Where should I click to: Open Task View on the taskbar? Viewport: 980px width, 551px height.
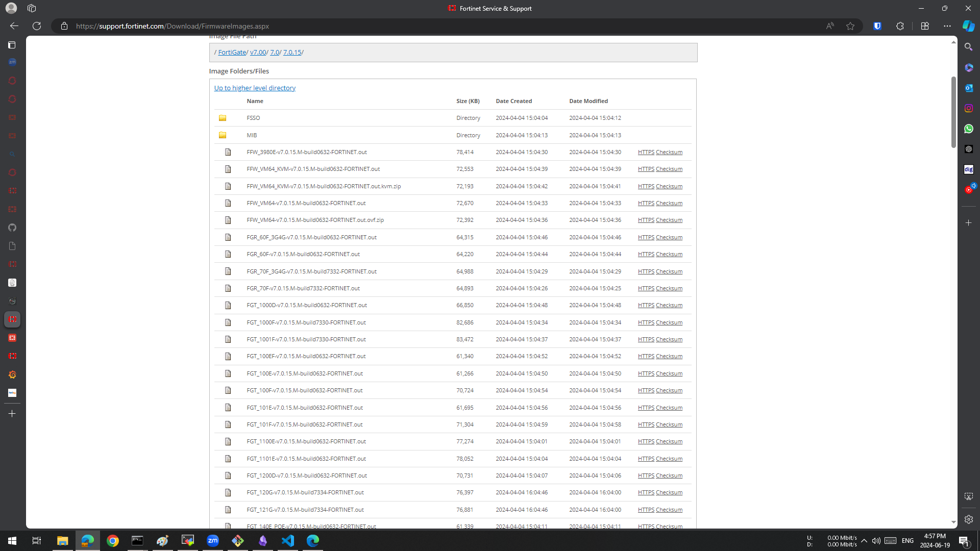click(37, 540)
